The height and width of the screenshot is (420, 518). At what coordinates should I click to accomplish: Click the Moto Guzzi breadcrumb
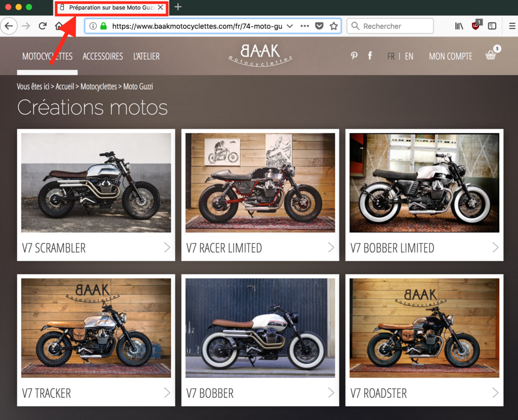click(x=138, y=86)
